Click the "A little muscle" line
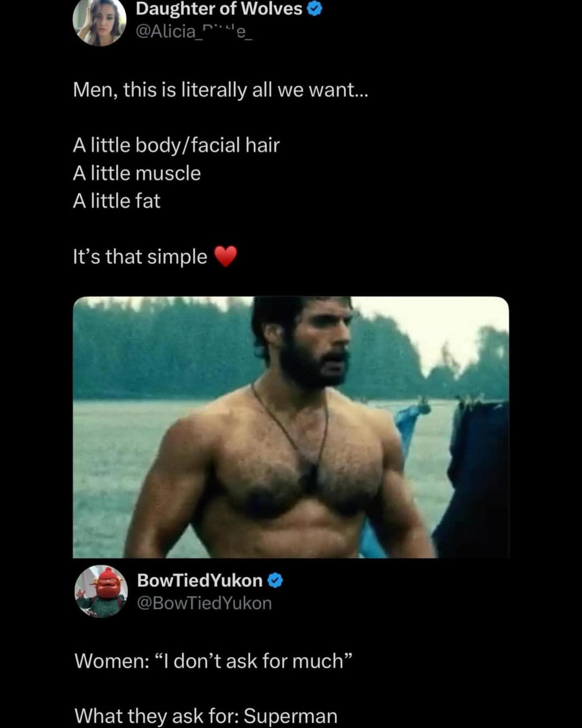582x728 pixels. [x=137, y=174]
